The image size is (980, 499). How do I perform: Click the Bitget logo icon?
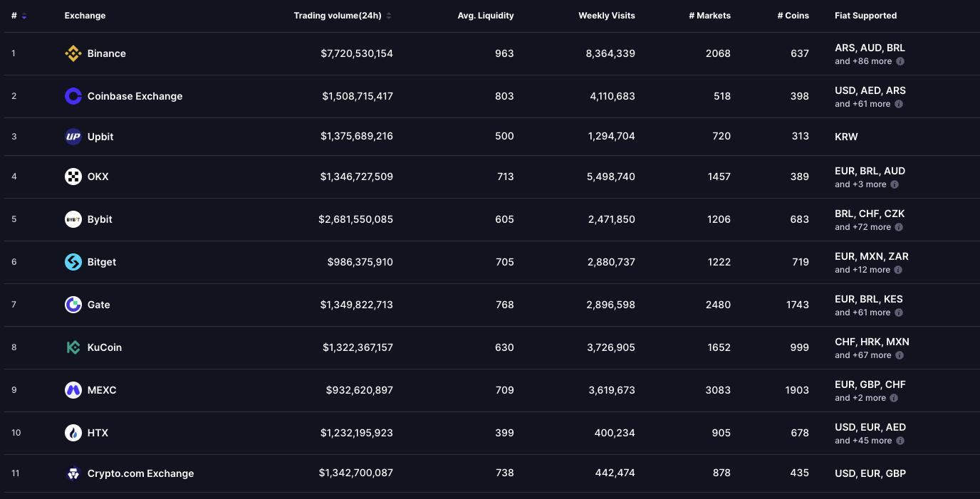[x=73, y=262]
